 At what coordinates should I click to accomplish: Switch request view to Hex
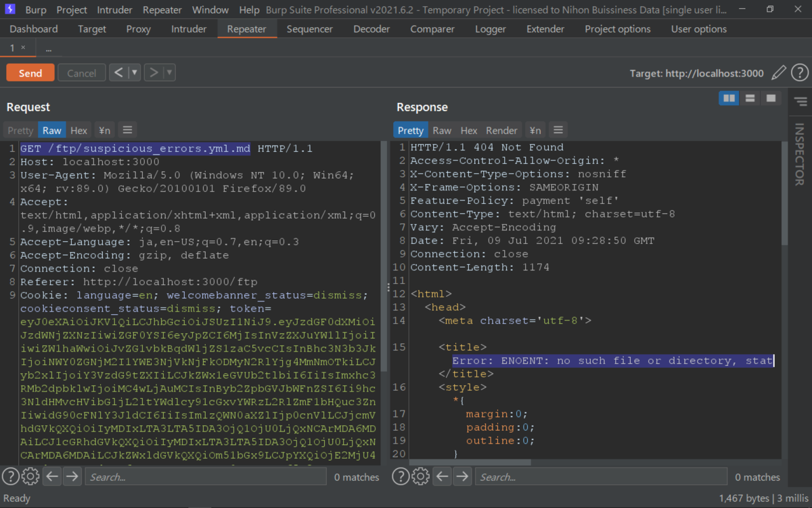pyautogui.click(x=79, y=130)
